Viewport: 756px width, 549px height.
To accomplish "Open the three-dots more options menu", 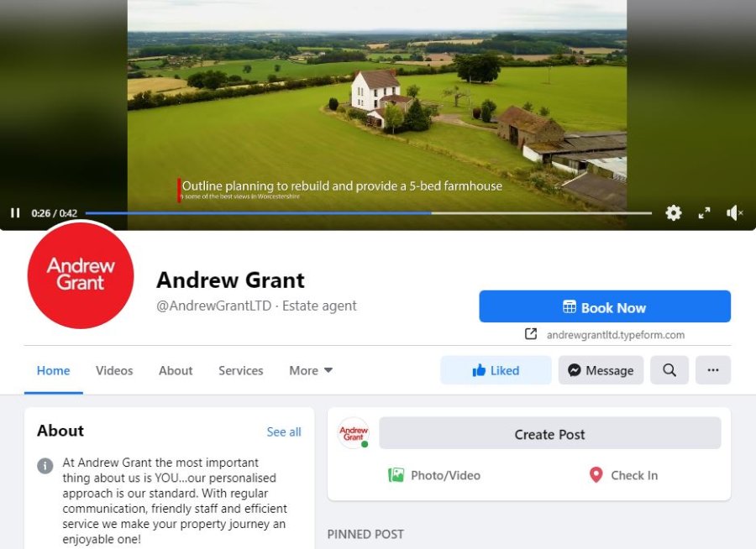I will coord(713,370).
